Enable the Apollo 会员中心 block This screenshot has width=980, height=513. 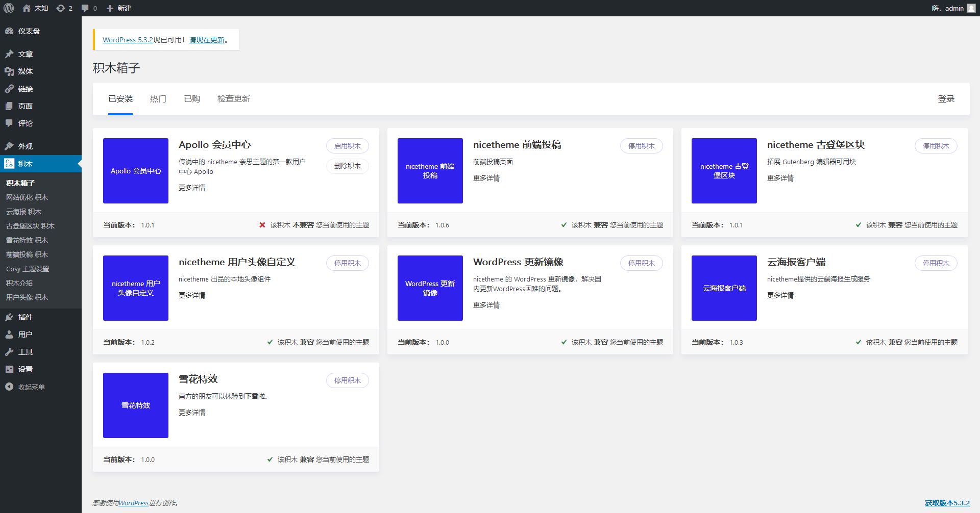tap(347, 145)
